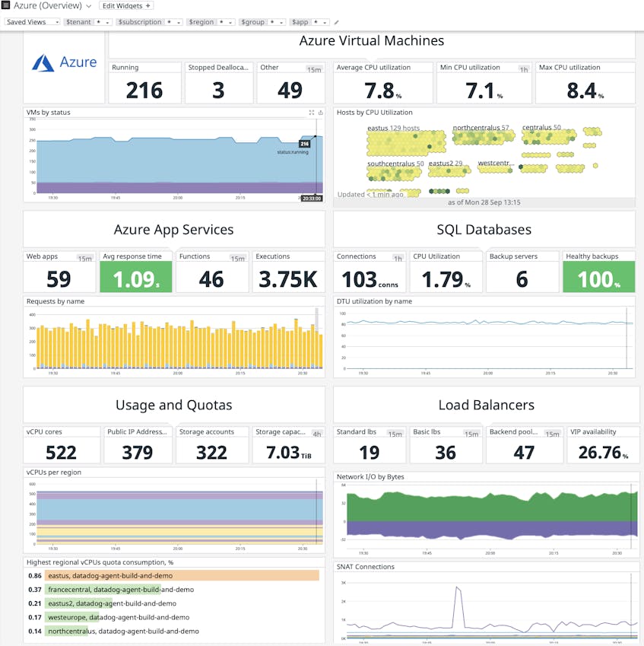Viewport: 644px width, 646px height.
Task: Click the Load Balancers section header
Action: point(487,405)
